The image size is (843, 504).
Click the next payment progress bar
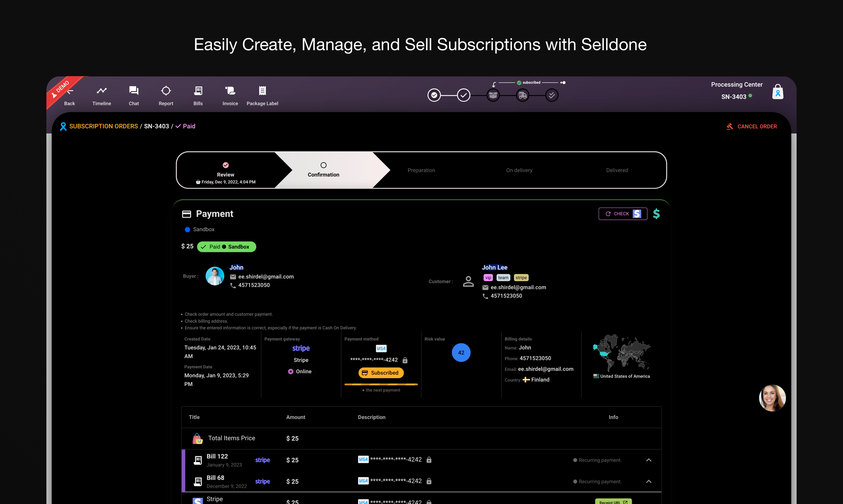(x=381, y=384)
